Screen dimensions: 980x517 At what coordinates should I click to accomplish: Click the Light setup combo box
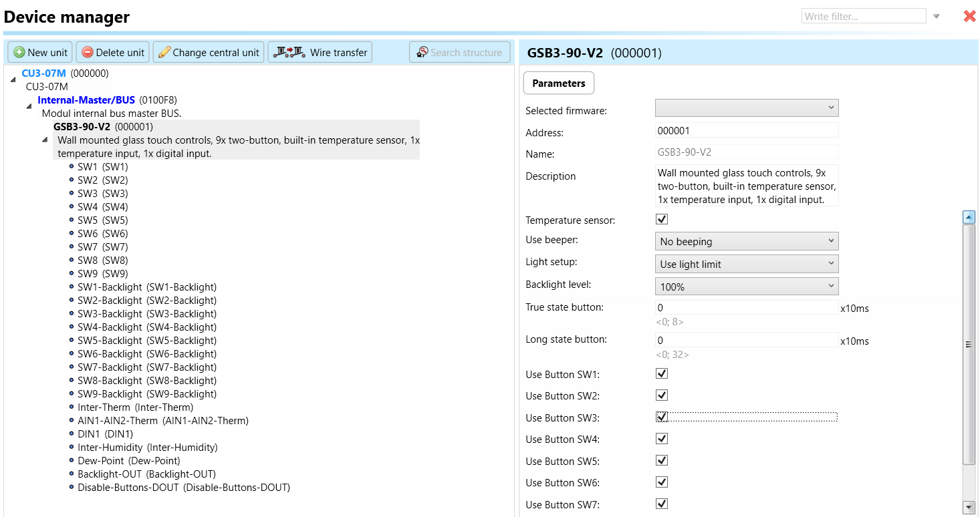(746, 264)
